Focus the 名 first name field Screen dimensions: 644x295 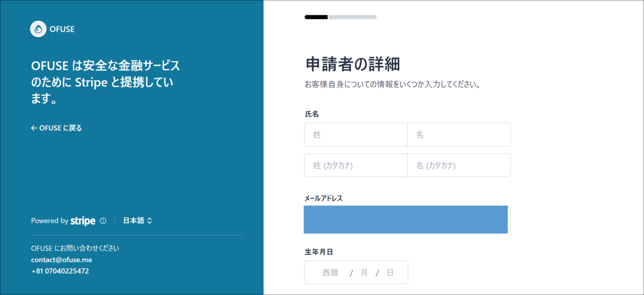(459, 134)
